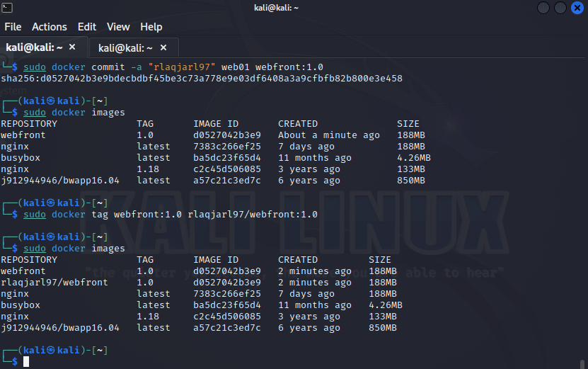Click 'SIZE' header of second listing

coord(379,260)
